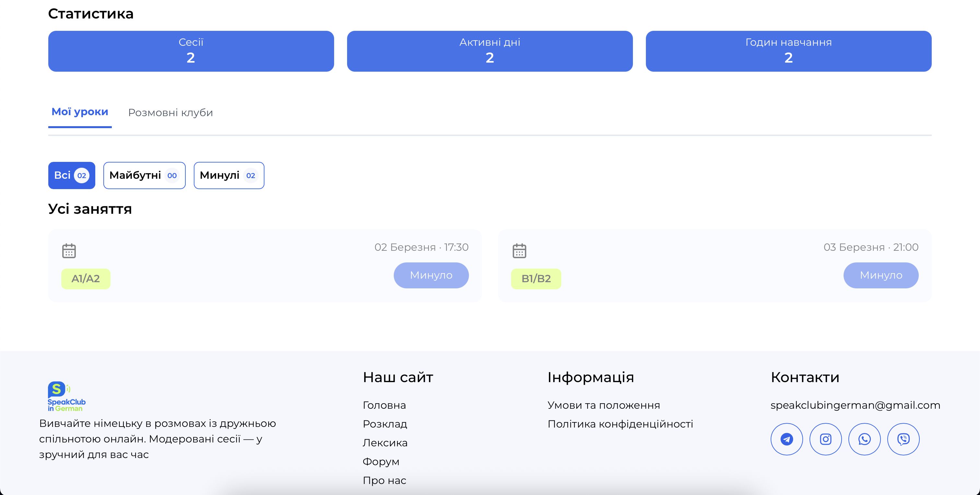Screen dimensions: 980x495
Task: Open Політика конфіденційності link
Action: (620, 424)
